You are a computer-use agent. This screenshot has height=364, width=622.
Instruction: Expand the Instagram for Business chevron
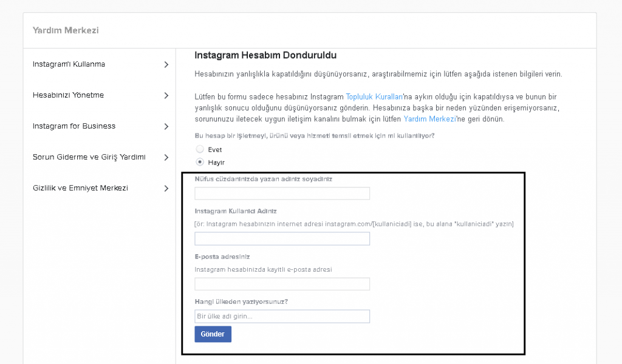(166, 126)
